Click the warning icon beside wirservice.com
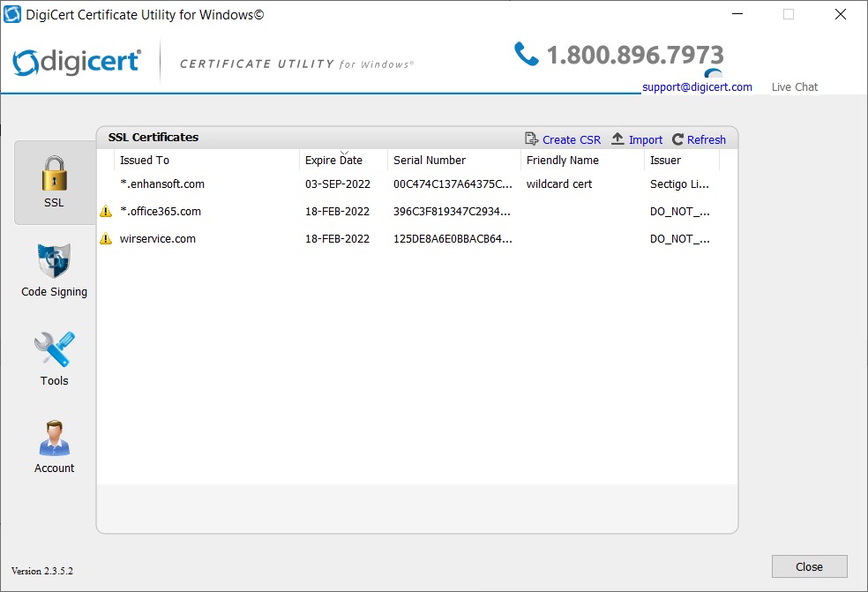 pyautogui.click(x=105, y=238)
